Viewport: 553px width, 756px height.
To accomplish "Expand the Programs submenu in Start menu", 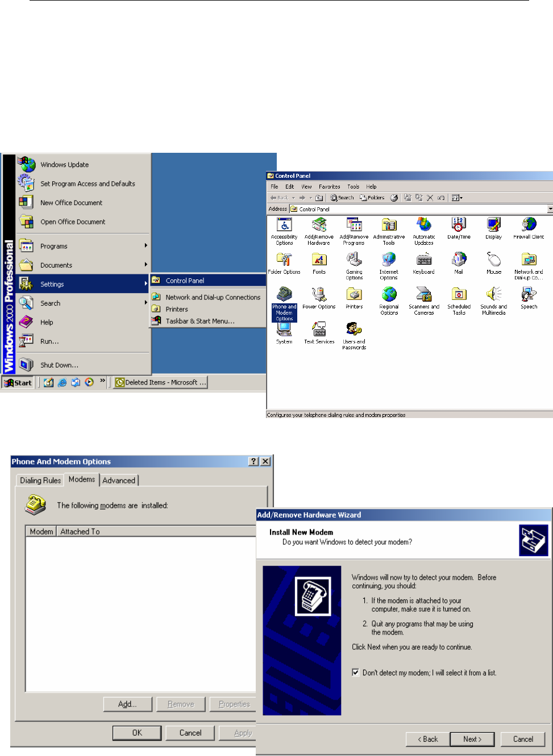I will click(83, 246).
